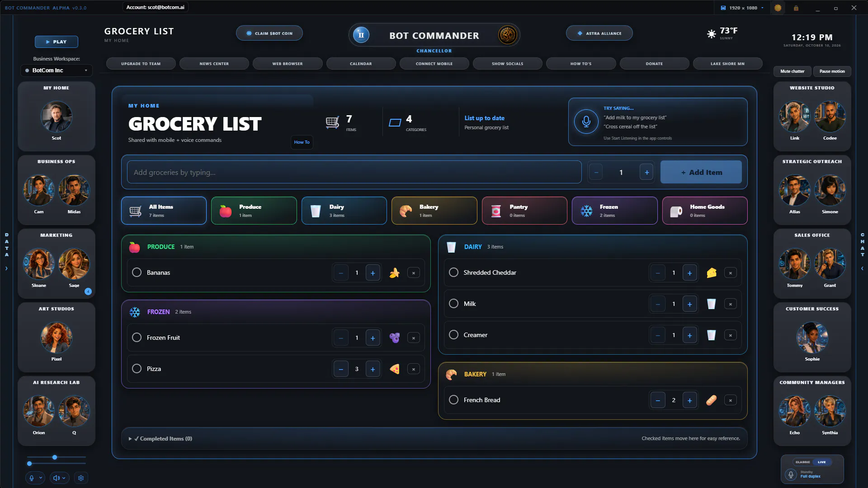Check off Frozen Fruit

tap(137, 338)
